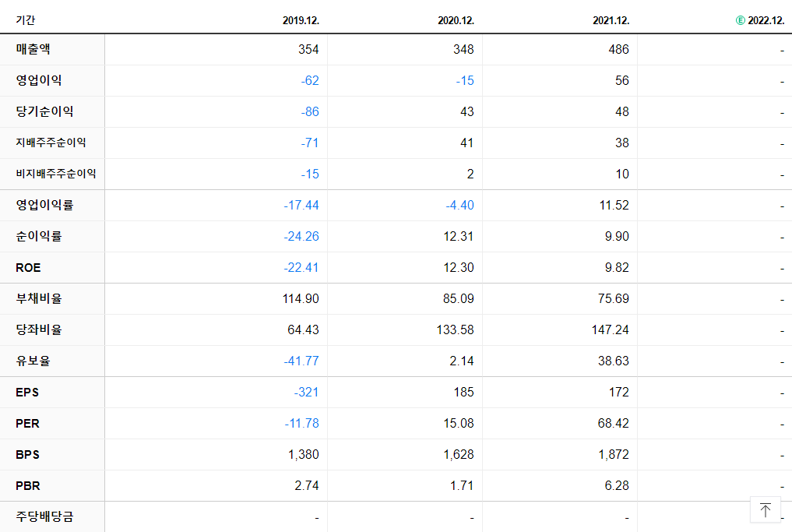Click the 2021 BPS value 1,872
The width and height of the screenshot is (792, 532).
(614, 455)
